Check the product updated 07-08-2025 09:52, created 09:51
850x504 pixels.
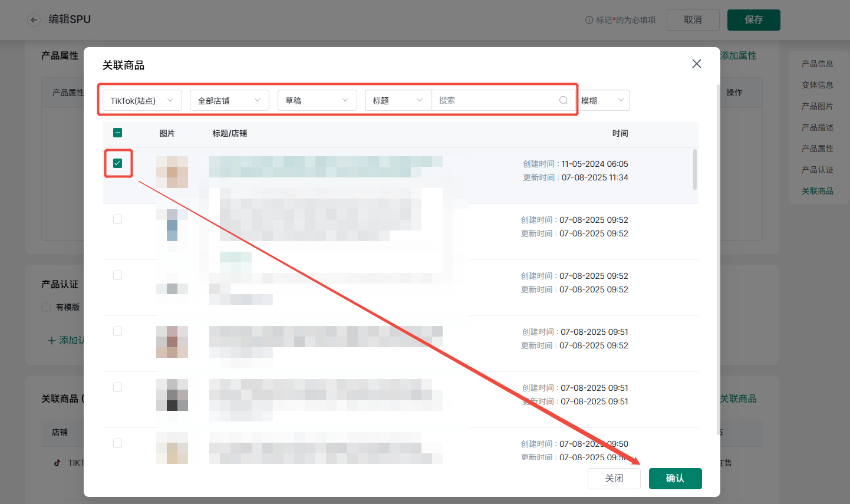click(x=117, y=331)
